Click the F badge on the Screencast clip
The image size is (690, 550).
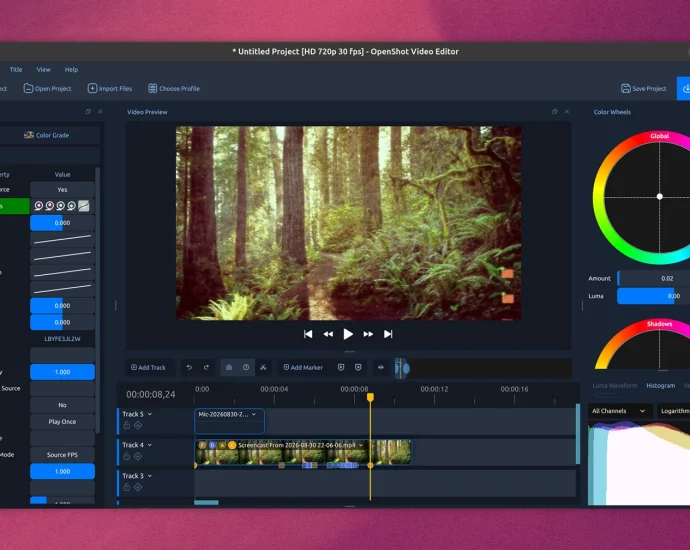[202, 445]
